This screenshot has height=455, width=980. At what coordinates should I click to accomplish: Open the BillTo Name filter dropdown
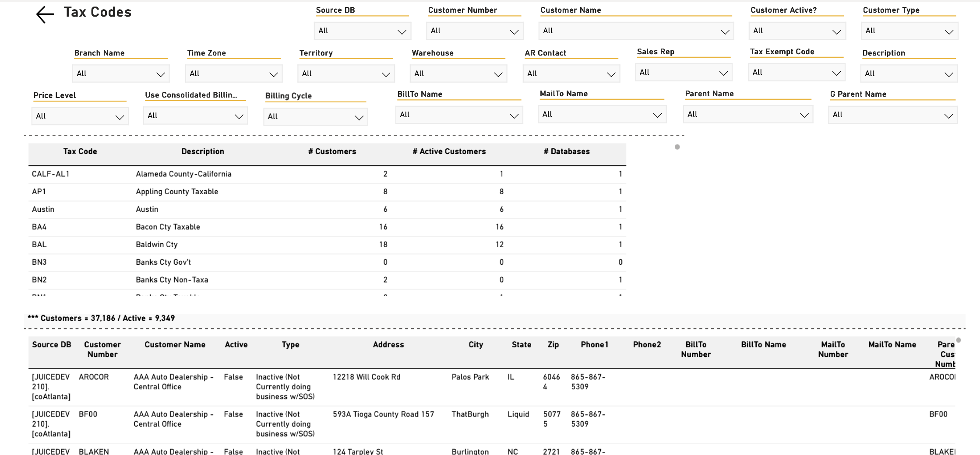[x=459, y=115]
